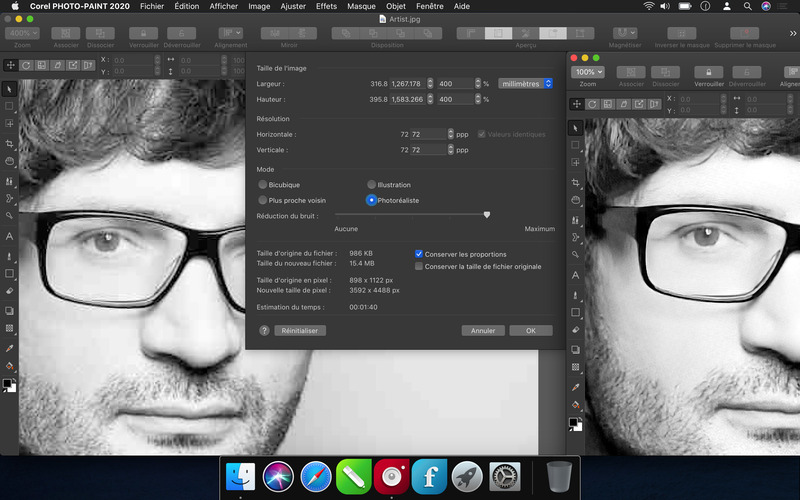Click the Hauteur percent stepper arrows

pos(478,99)
